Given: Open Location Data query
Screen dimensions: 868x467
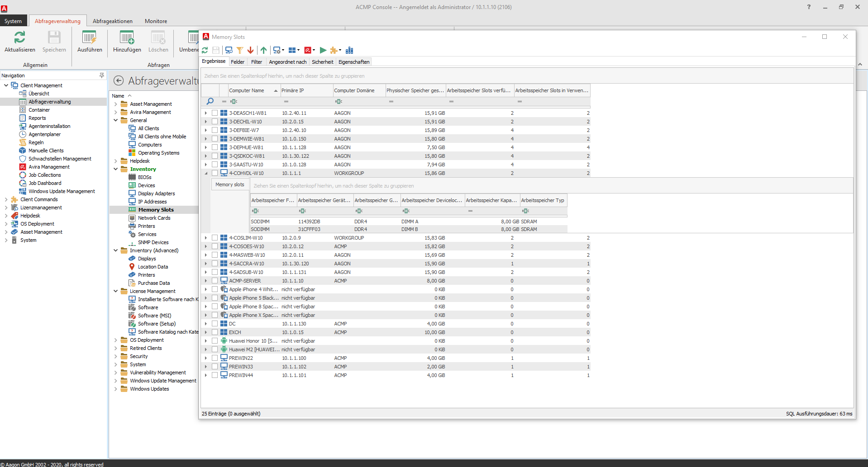Looking at the screenshot, I should [153, 267].
